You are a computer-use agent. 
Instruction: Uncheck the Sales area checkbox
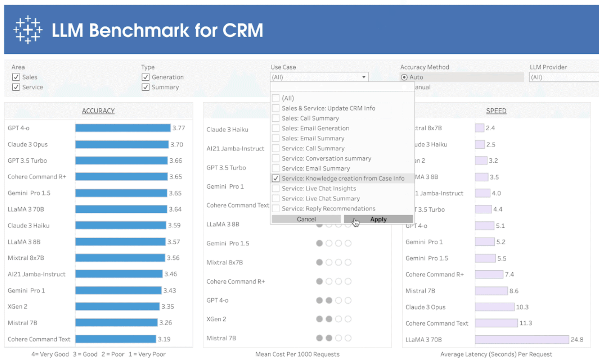(x=16, y=77)
